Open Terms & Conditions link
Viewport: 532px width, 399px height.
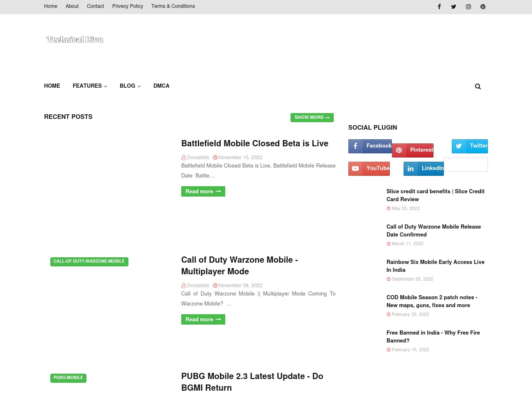coord(173,6)
